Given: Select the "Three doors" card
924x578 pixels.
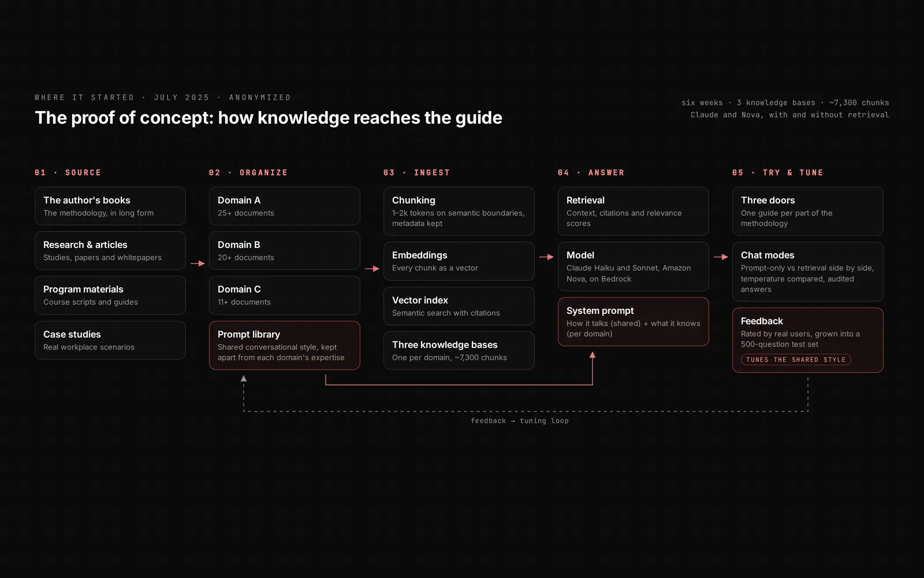Looking at the screenshot, I should click(x=808, y=211).
